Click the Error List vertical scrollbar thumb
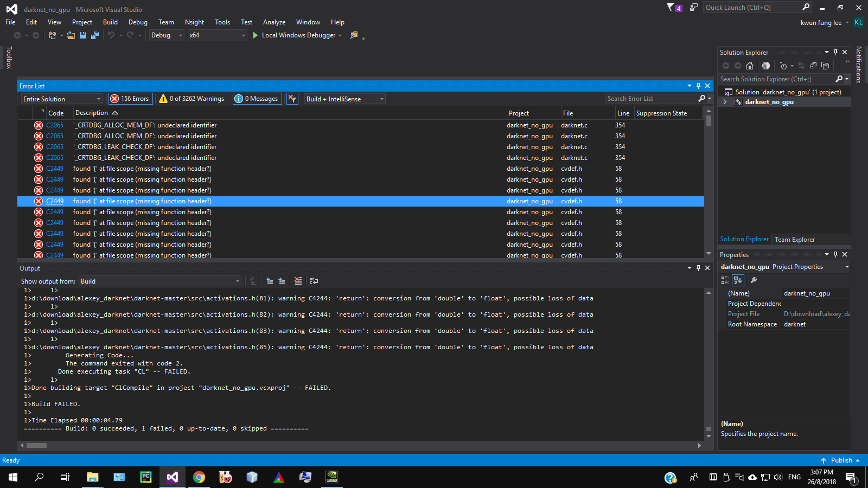Image resolution: width=868 pixels, height=488 pixels. pos(709,121)
